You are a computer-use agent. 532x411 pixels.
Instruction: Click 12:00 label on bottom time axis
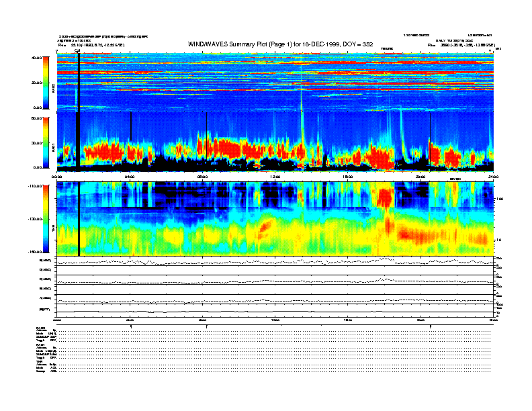pos(275,320)
